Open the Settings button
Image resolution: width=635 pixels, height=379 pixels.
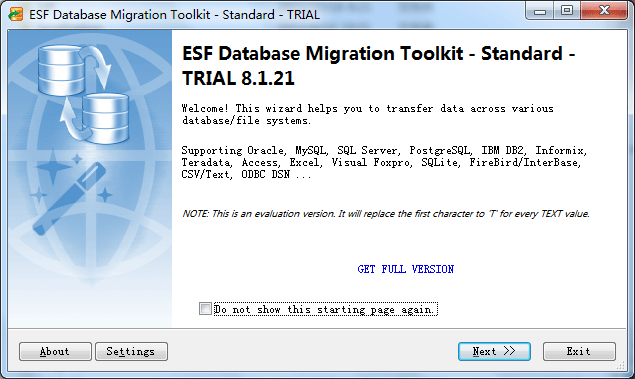click(x=131, y=351)
